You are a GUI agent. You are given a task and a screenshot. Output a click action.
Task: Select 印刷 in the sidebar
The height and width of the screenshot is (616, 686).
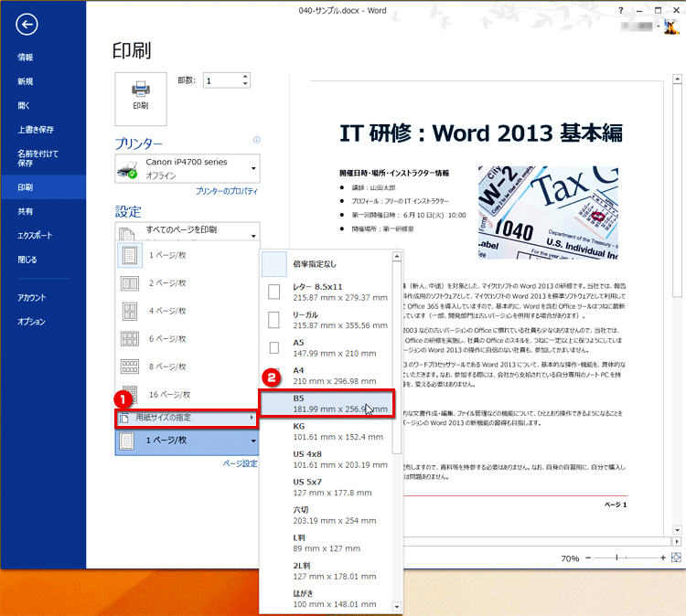tap(43, 187)
